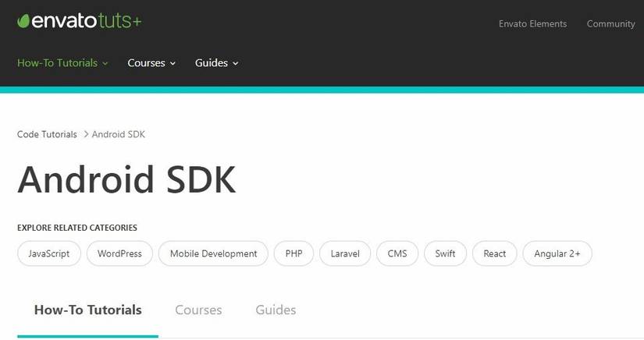The width and height of the screenshot is (644, 340).
Task: Expand the How-To Tutorials navigation menu
Action: [62, 62]
